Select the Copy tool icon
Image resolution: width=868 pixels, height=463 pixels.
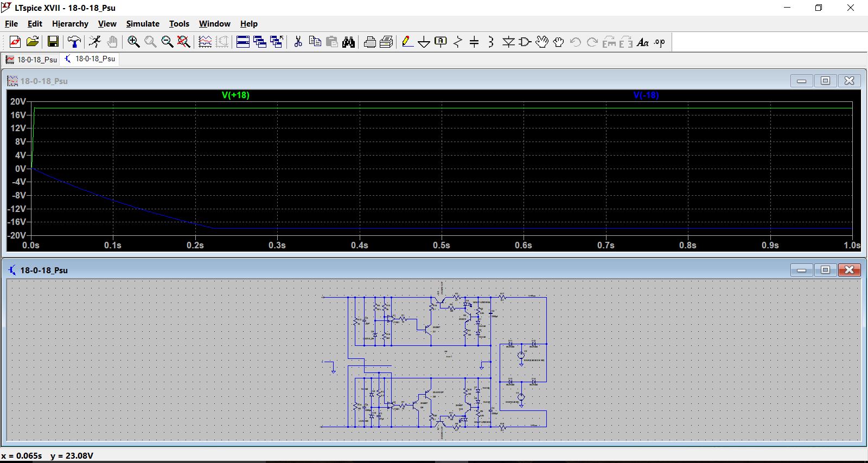pos(315,42)
